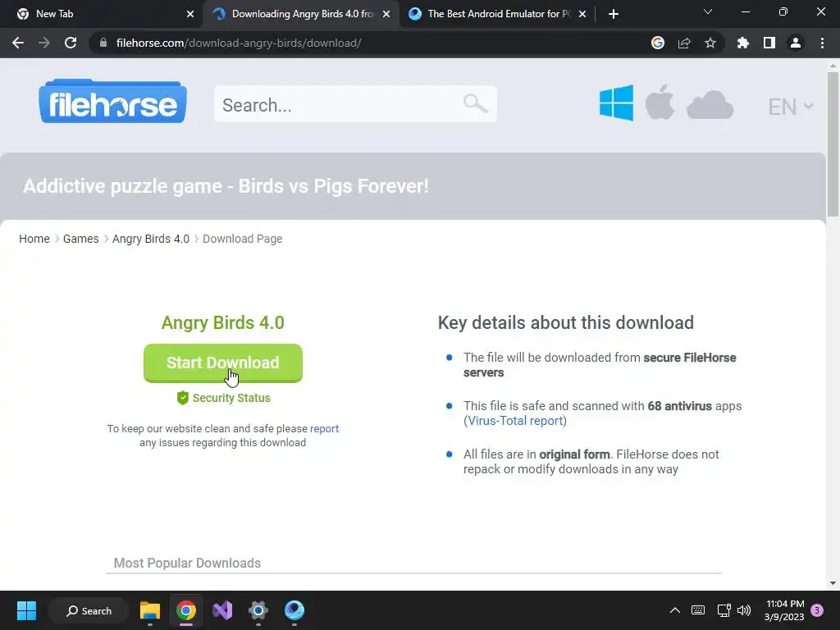Image resolution: width=840 pixels, height=630 pixels.
Task: Open taskbar Search box
Action: tap(89, 610)
